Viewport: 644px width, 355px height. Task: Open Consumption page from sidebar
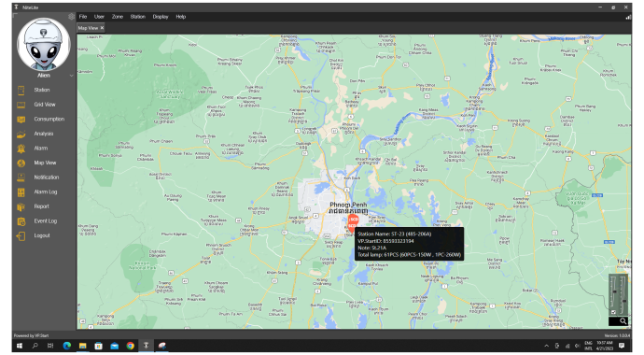click(49, 120)
